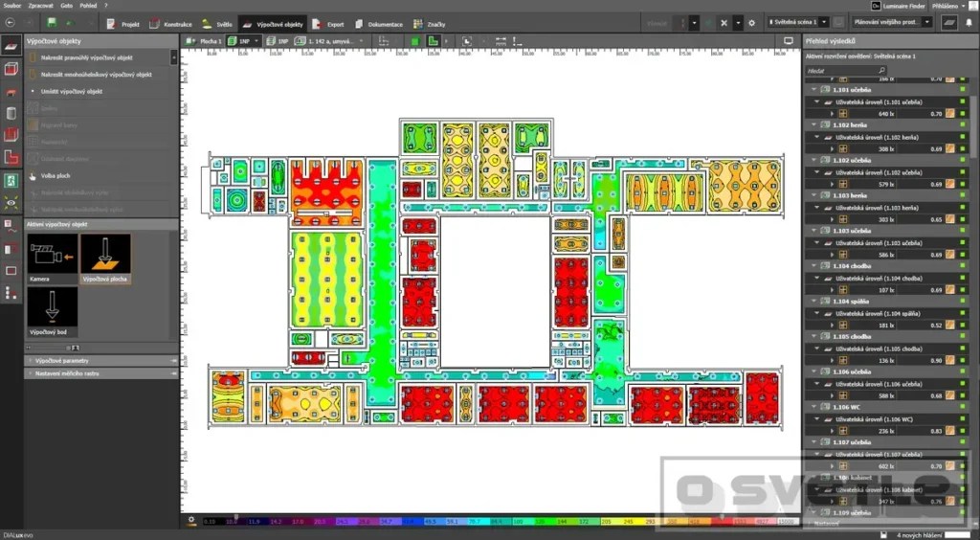Open the Dokumentace tab
The height and width of the screenshot is (540, 980).
(x=379, y=24)
